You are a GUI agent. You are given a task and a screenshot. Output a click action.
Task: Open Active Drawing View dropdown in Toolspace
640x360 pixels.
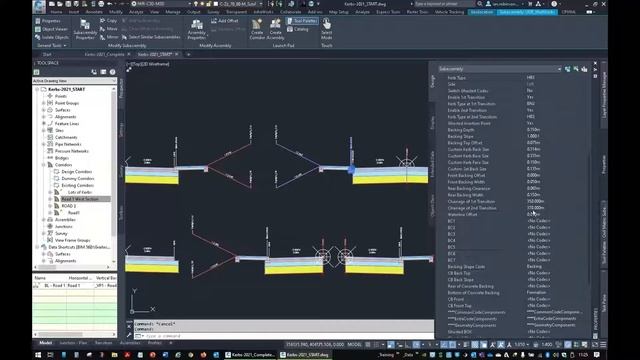[74, 81]
